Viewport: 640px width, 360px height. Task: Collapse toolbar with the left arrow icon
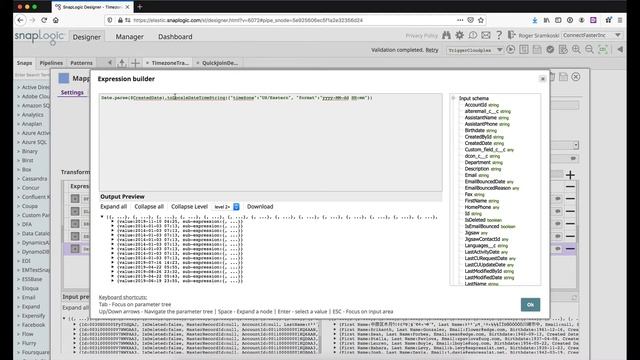[620, 50]
